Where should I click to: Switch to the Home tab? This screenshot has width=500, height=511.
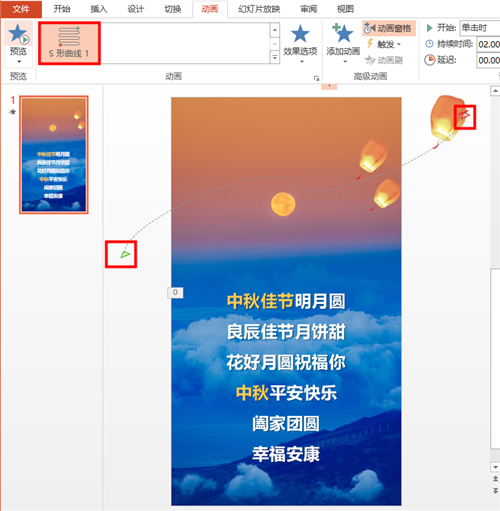(x=62, y=9)
